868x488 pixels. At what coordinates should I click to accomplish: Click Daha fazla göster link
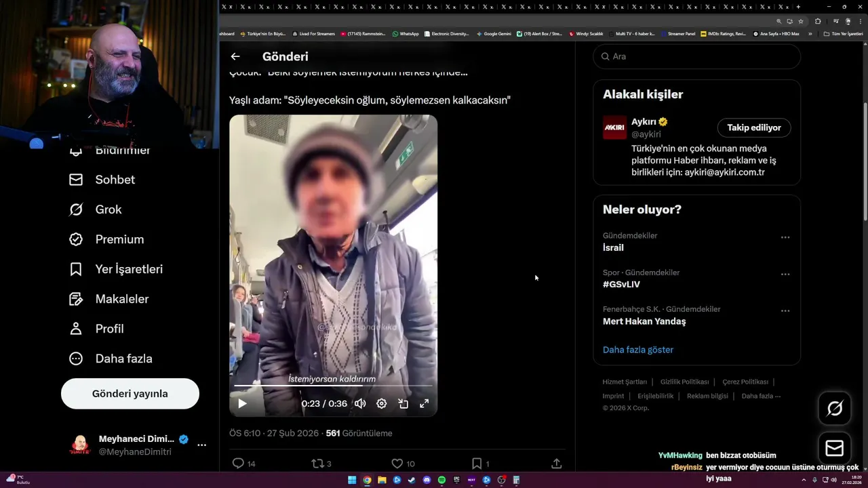pyautogui.click(x=638, y=350)
